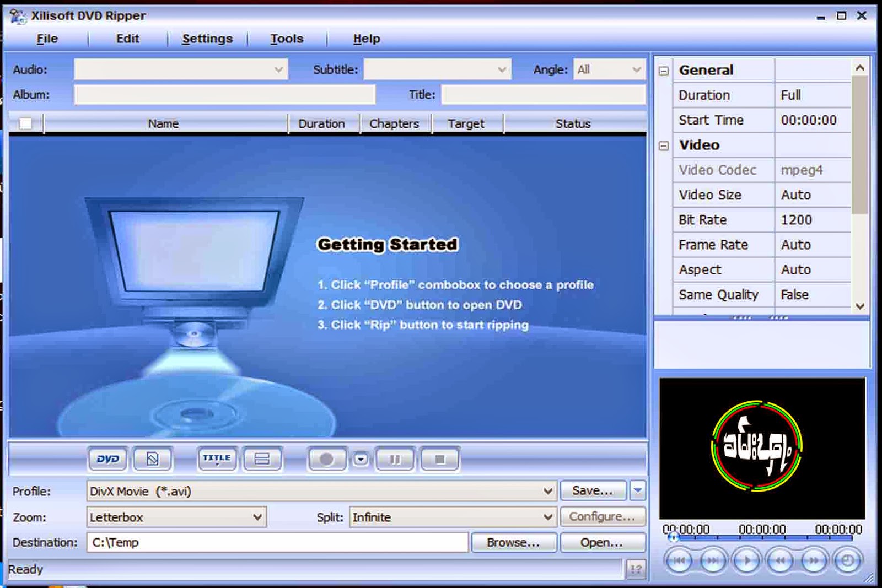Viewport: 882px width, 588px height.
Task: Click the snapshot/clock button in preview controls
Action: point(848,561)
